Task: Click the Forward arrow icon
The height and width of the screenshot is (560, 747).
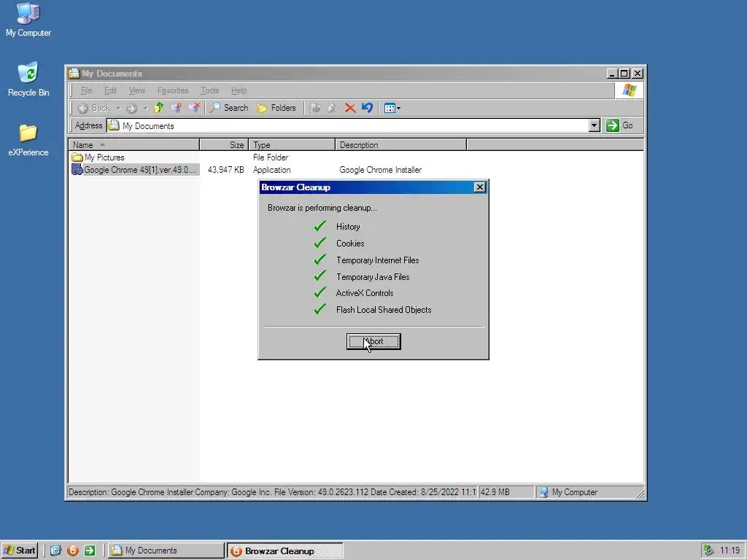Action: [x=132, y=108]
